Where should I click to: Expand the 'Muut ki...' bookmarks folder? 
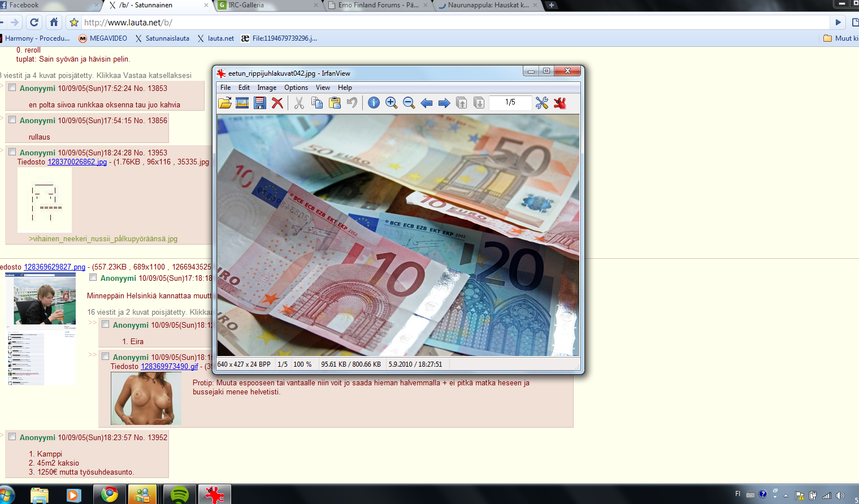[x=841, y=38]
